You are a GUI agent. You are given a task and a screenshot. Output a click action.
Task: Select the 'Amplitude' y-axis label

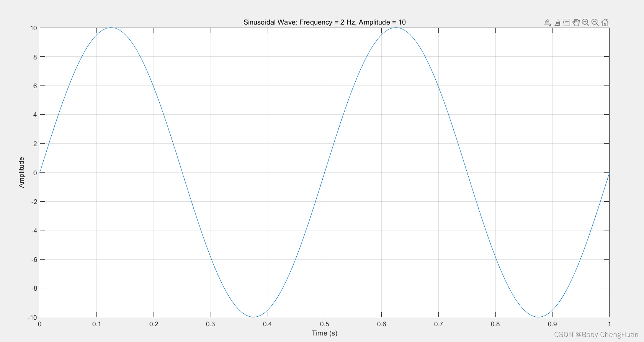[x=21, y=172]
